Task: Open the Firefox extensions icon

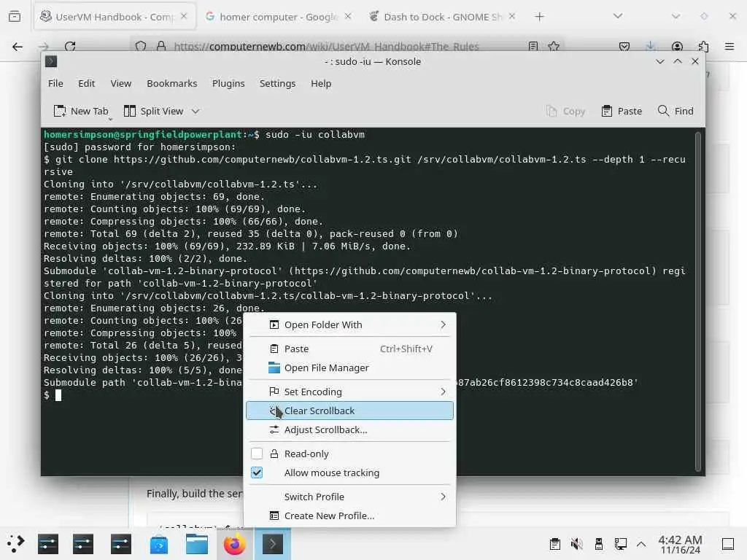Action: [703, 46]
